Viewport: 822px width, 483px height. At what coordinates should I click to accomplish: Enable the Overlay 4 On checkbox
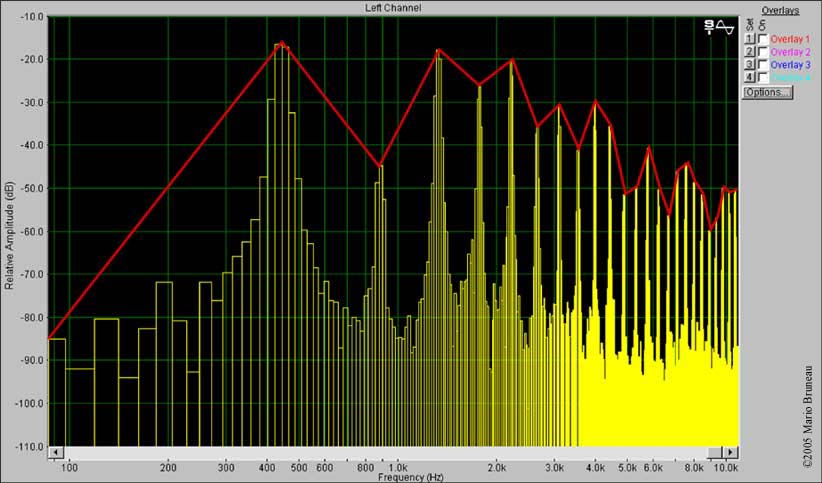[763, 78]
